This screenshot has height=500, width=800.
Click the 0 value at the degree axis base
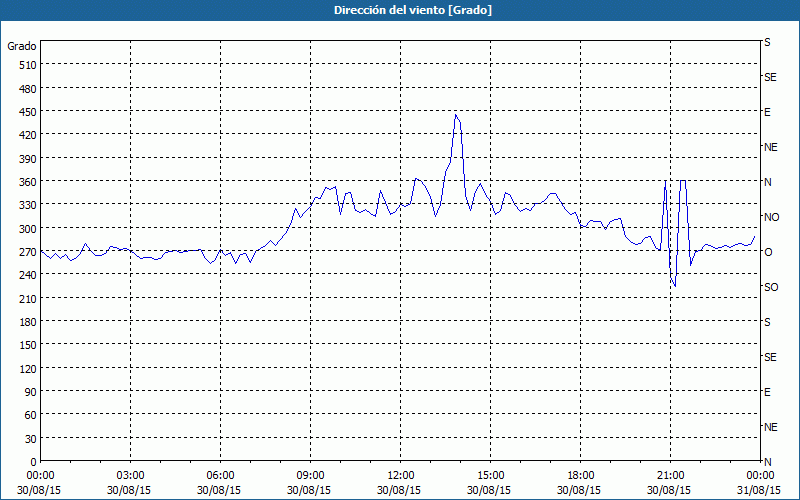[34, 462]
